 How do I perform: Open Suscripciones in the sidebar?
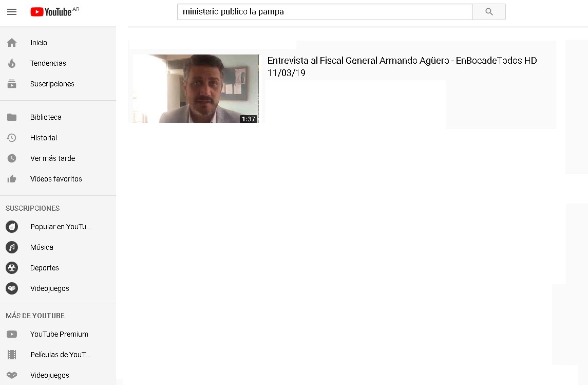click(x=52, y=84)
